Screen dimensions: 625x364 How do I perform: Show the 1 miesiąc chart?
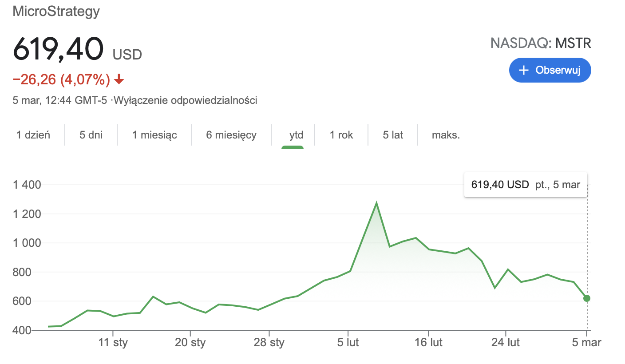(154, 135)
